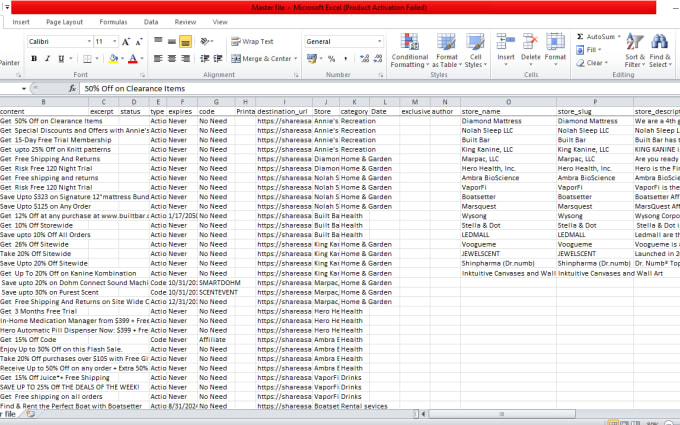Click the decrease font size icon
This screenshot has width=680, height=425.
(139, 42)
